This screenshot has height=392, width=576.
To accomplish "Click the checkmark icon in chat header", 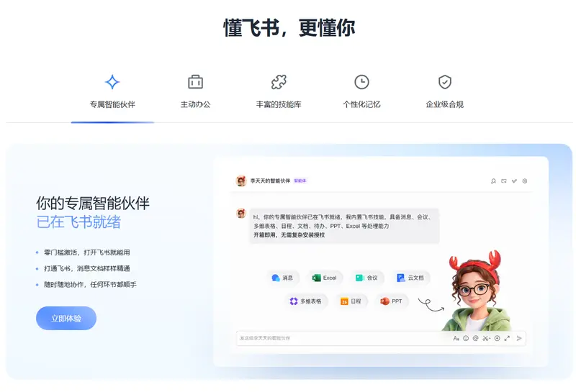I will point(514,181).
